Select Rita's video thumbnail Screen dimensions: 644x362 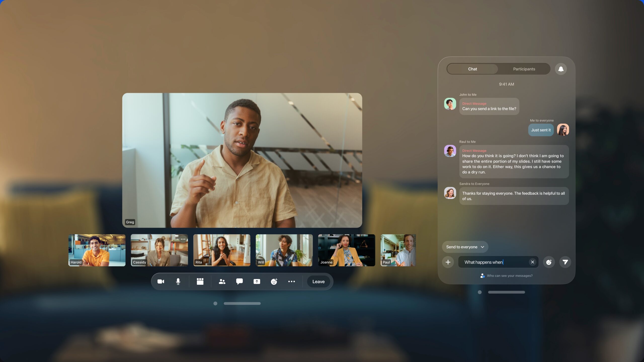click(222, 250)
